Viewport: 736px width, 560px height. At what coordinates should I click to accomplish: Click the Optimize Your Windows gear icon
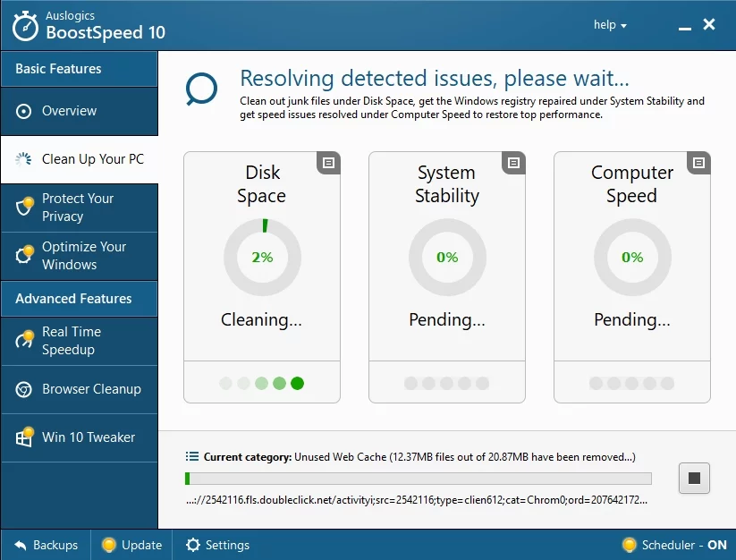tap(24, 256)
